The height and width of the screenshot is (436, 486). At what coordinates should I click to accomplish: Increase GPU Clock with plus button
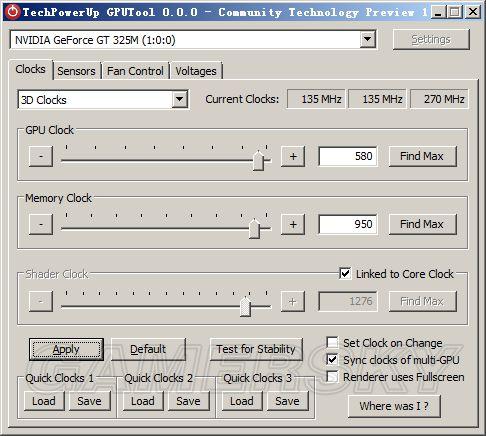pyautogui.click(x=293, y=156)
